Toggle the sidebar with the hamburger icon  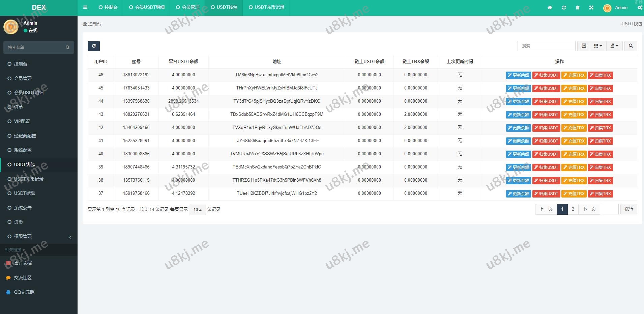[x=85, y=7]
